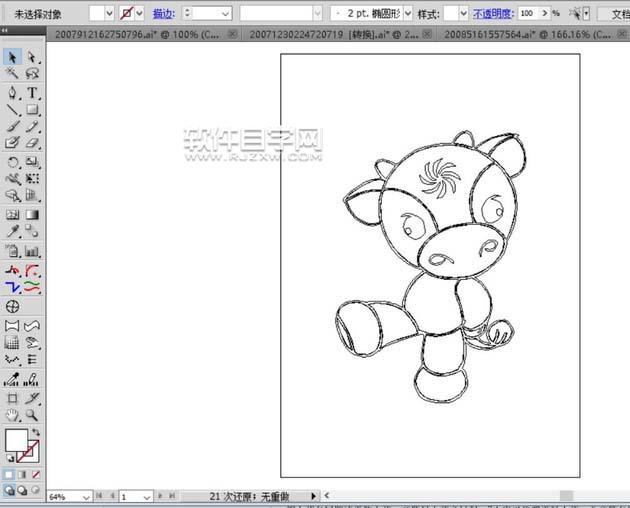
Task: Select the Gradient tool
Action: point(32,215)
